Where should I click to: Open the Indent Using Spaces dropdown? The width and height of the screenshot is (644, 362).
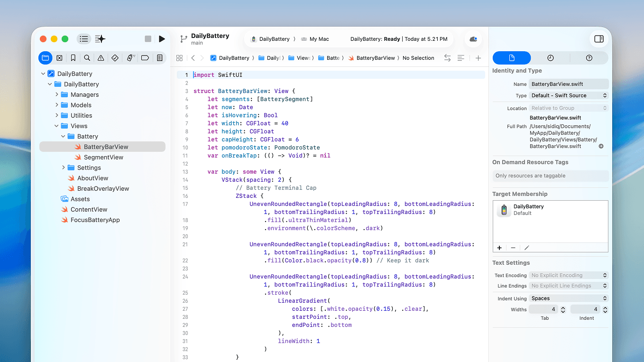569,298
